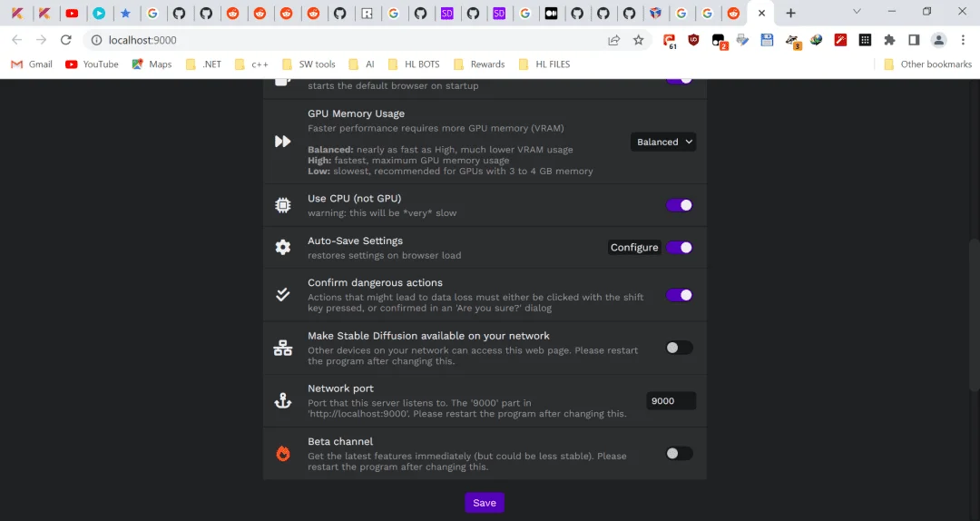Open the Other bookmarks folder

coord(928,64)
